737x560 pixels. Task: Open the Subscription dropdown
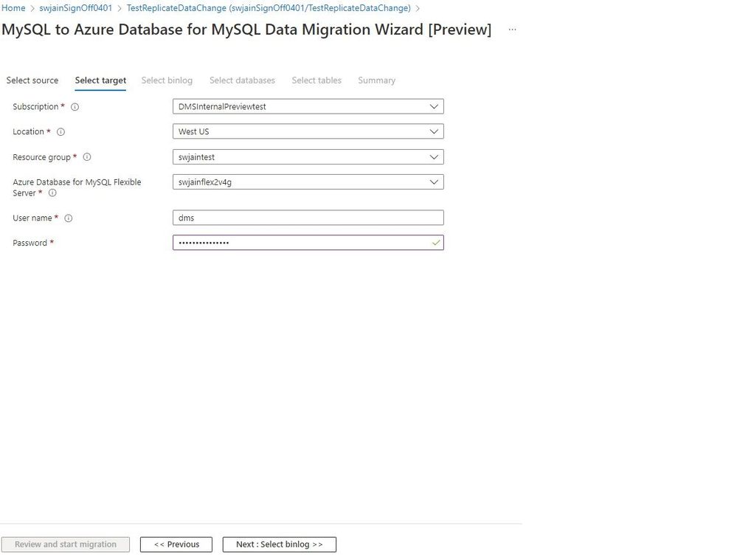click(x=308, y=106)
